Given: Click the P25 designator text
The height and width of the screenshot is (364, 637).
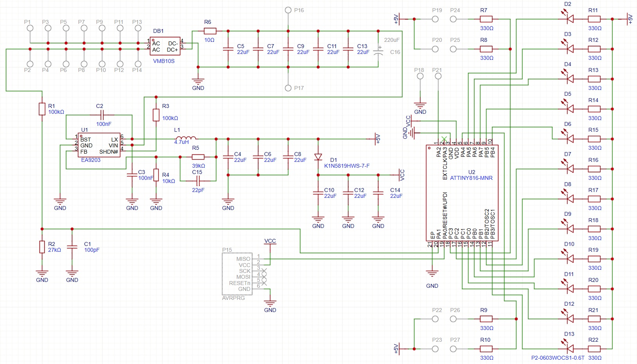Looking at the screenshot, I should tap(455, 40).
